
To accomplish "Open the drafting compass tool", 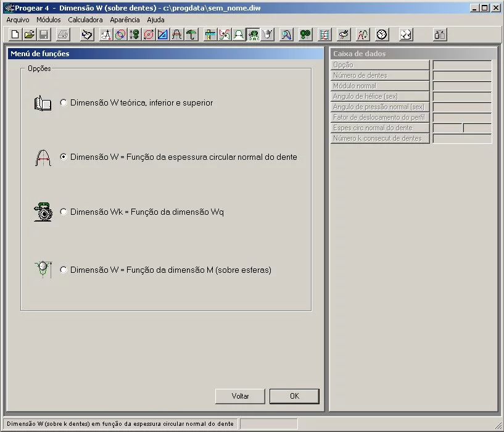I will click(x=106, y=35).
